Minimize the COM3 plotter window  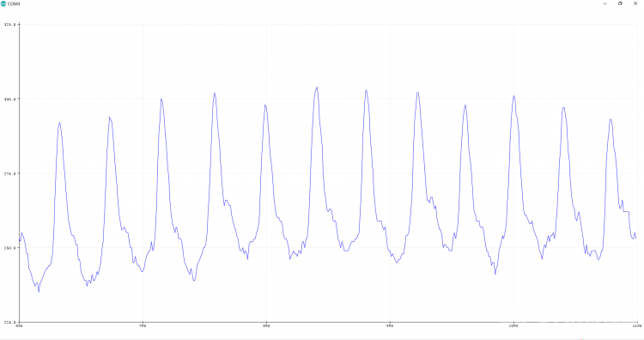pos(605,3)
